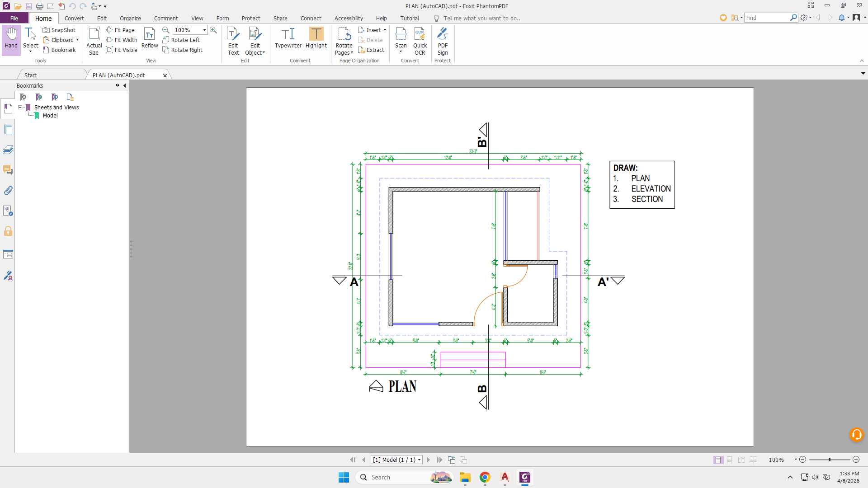Take a SnapShot of the page
This screenshot has width=868, height=488.
pyautogui.click(x=59, y=30)
